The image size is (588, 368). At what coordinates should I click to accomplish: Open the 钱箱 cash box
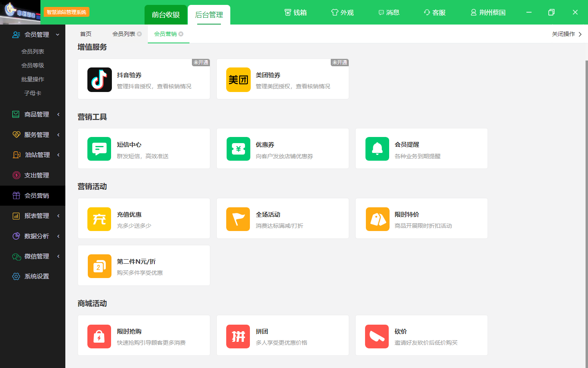point(295,13)
